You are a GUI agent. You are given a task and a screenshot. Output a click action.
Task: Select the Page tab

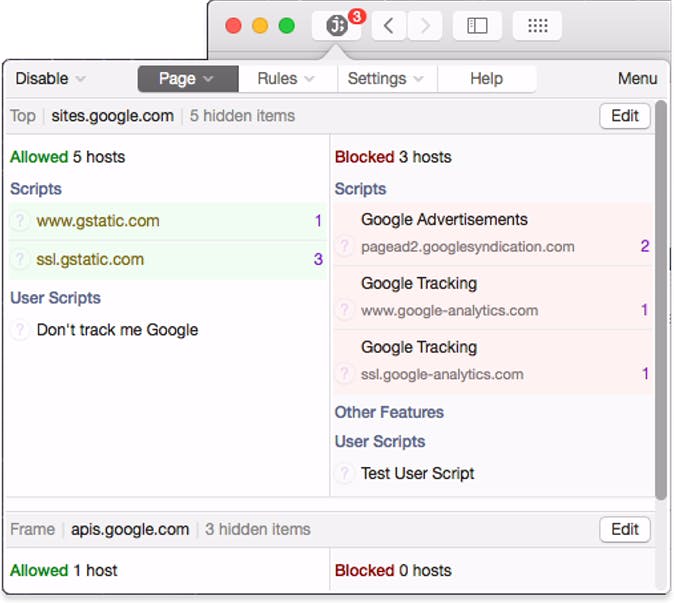click(187, 79)
